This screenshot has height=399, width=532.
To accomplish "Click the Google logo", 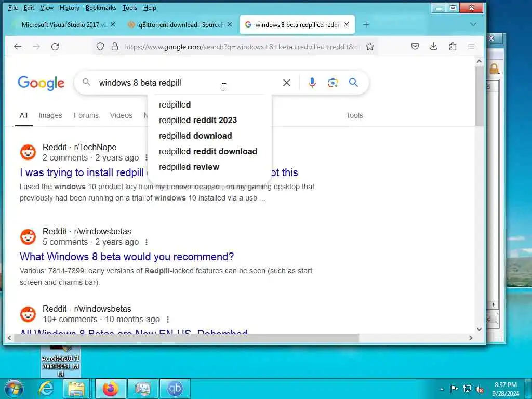I will (x=41, y=83).
